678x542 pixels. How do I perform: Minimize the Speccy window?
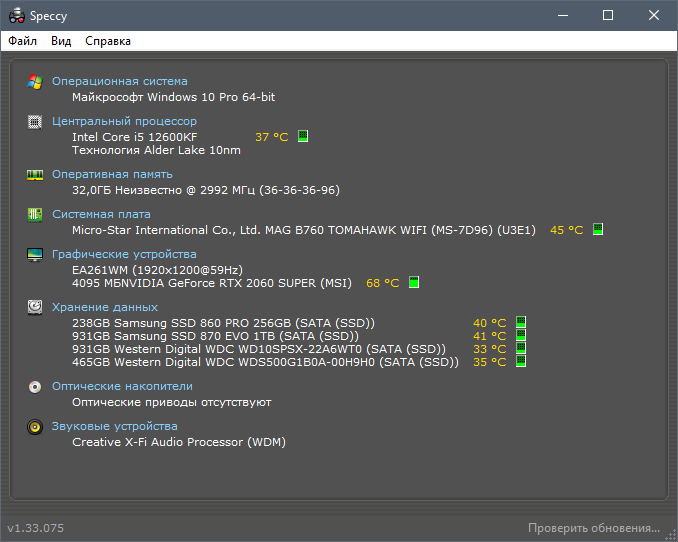pos(563,16)
